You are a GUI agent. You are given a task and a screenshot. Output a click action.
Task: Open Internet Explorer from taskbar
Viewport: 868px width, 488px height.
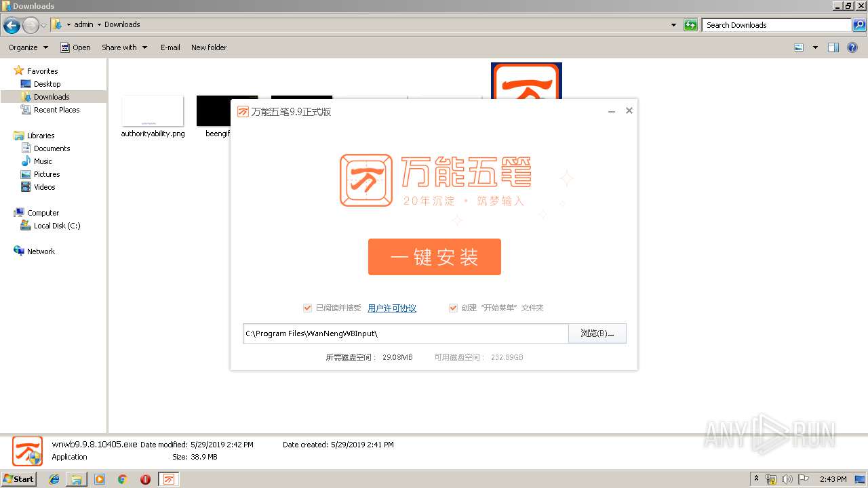point(54,479)
